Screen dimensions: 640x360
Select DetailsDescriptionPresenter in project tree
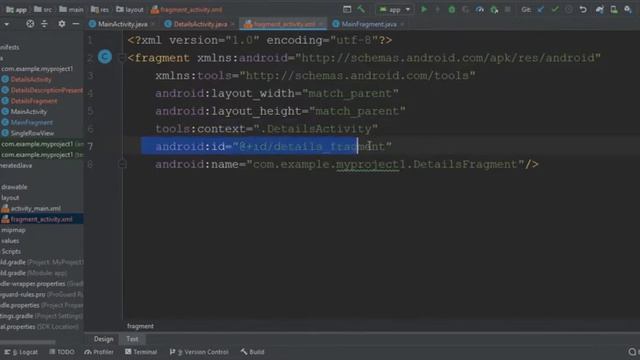coord(42,90)
